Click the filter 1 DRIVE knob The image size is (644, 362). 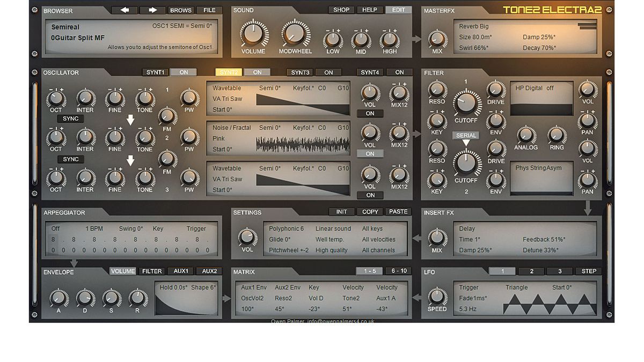[x=496, y=89]
